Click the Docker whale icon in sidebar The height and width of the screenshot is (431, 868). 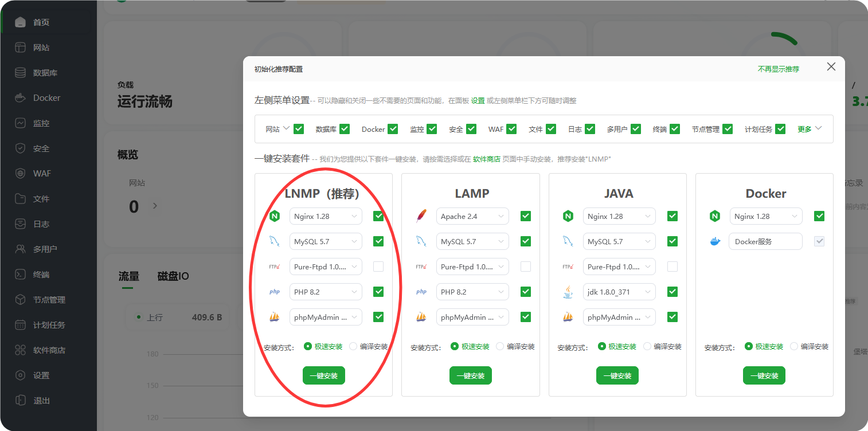point(21,98)
